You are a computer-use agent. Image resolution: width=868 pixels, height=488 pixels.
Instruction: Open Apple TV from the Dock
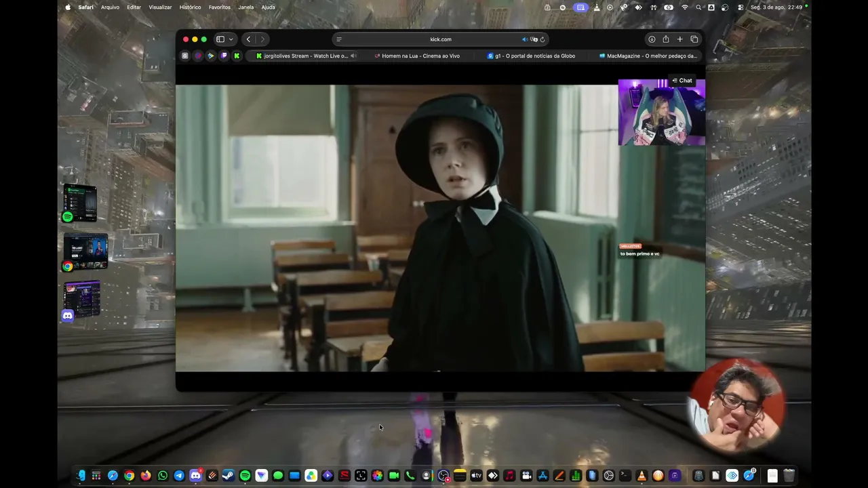point(476,476)
